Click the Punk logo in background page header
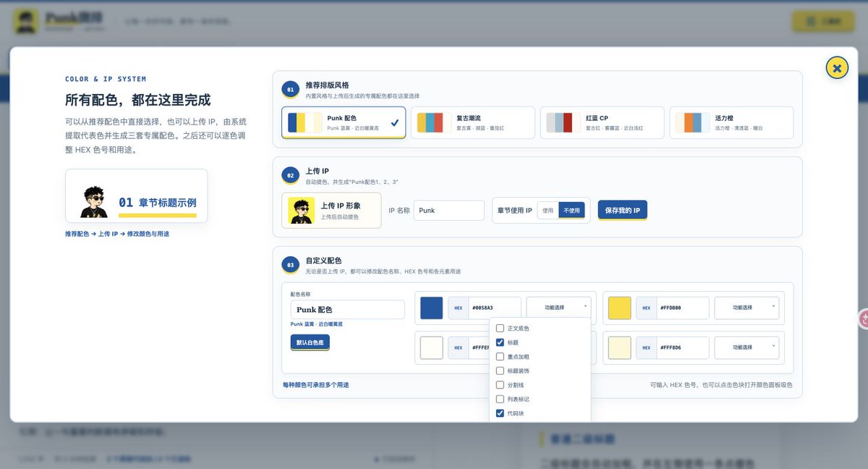Screen dimensions: 868x469 [27, 21]
